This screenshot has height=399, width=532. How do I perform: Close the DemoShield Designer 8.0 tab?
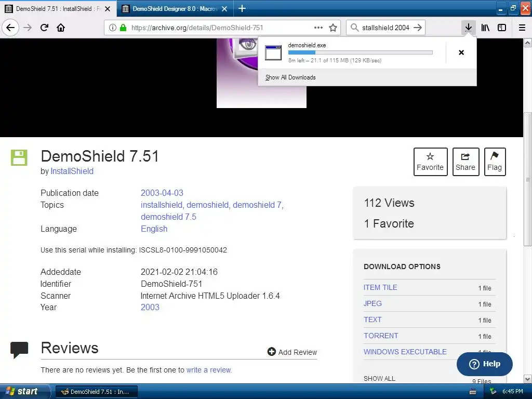coord(224,9)
